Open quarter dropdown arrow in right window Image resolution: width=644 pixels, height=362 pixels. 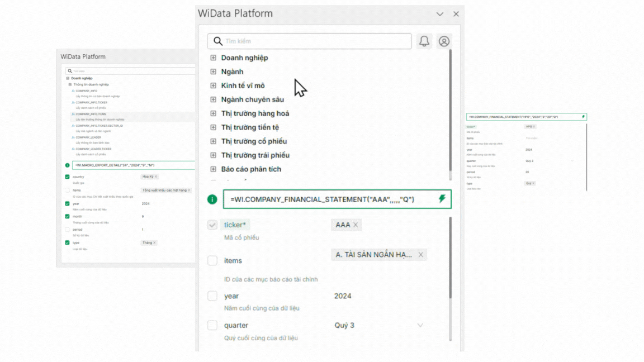pos(572,161)
